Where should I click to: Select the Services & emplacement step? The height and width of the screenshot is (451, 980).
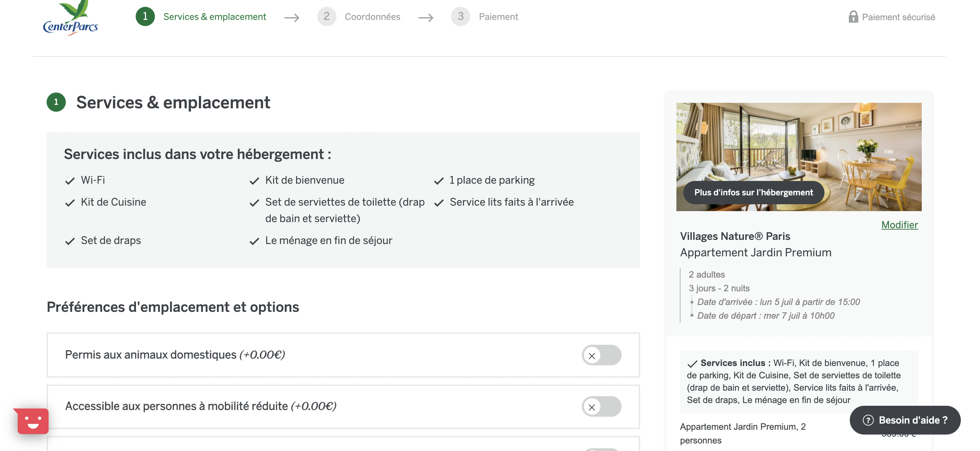tap(215, 17)
